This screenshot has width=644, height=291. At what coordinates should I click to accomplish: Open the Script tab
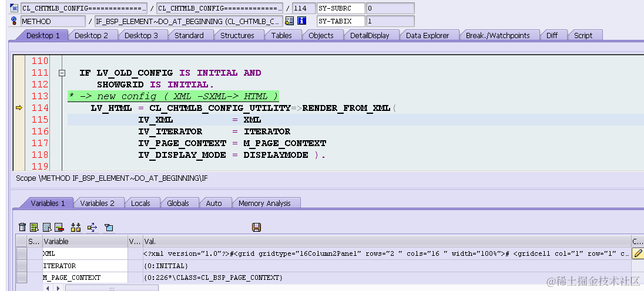(583, 36)
